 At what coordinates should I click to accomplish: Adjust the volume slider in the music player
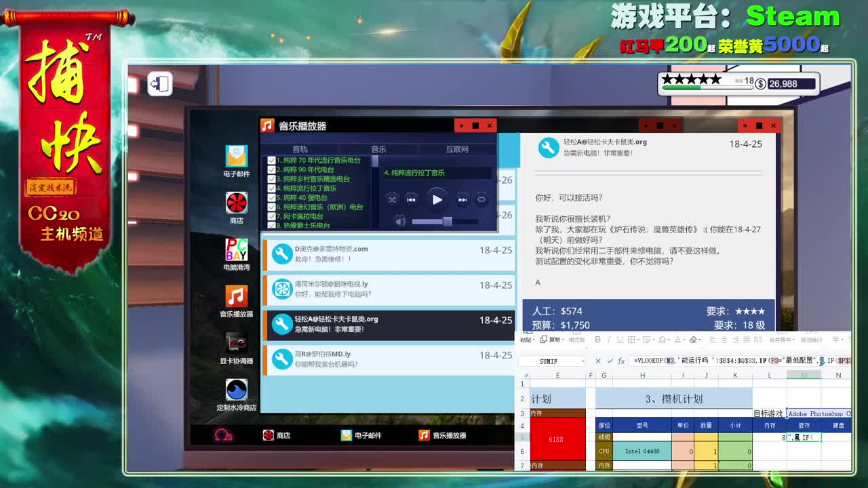pyautogui.click(x=447, y=220)
